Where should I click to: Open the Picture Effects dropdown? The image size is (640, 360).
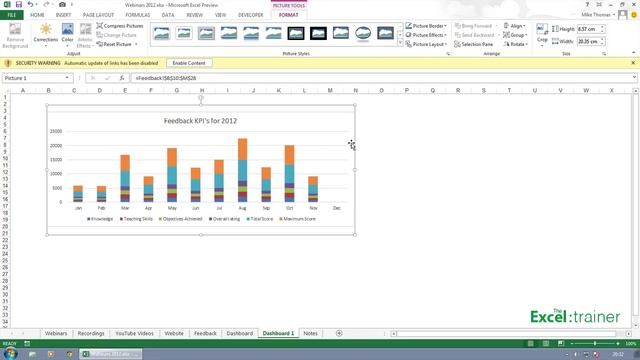[426, 35]
